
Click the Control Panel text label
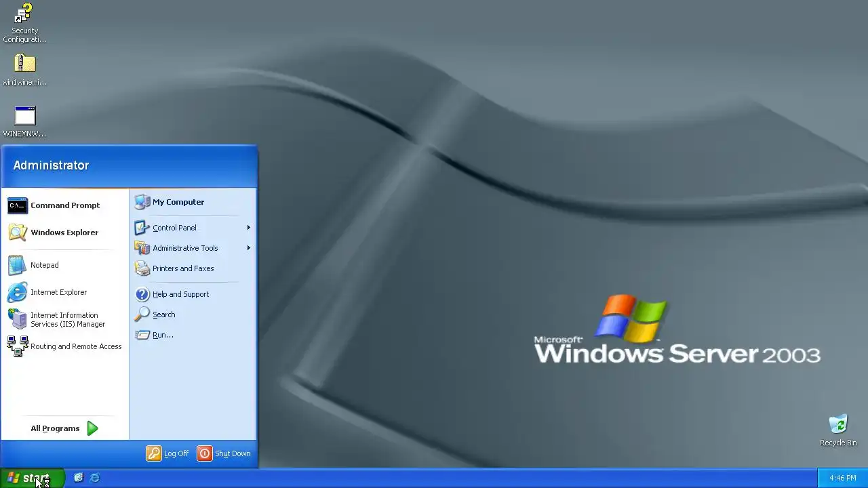(174, 228)
